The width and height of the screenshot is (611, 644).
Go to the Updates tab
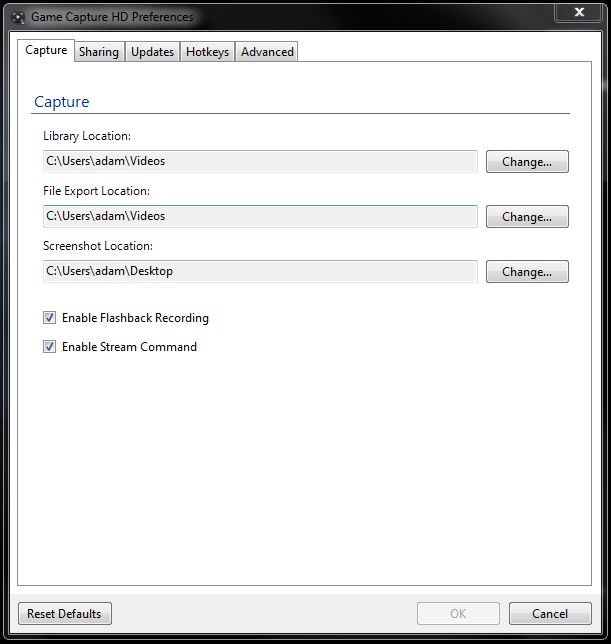[152, 52]
